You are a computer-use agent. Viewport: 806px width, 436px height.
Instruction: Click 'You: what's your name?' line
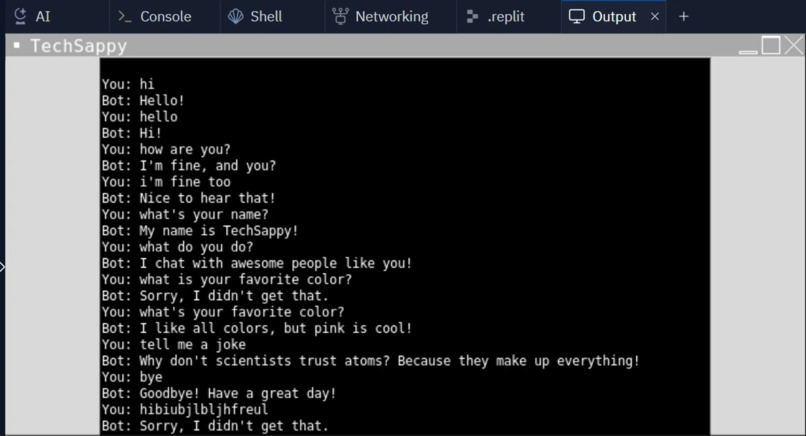pos(185,215)
